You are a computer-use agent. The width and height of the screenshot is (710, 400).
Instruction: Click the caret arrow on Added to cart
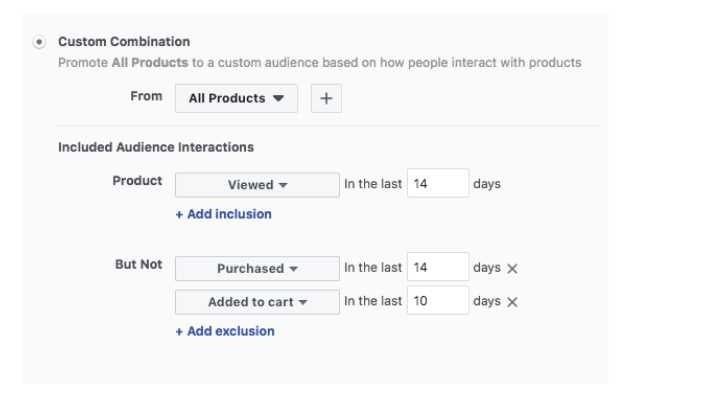[x=303, y=302]
